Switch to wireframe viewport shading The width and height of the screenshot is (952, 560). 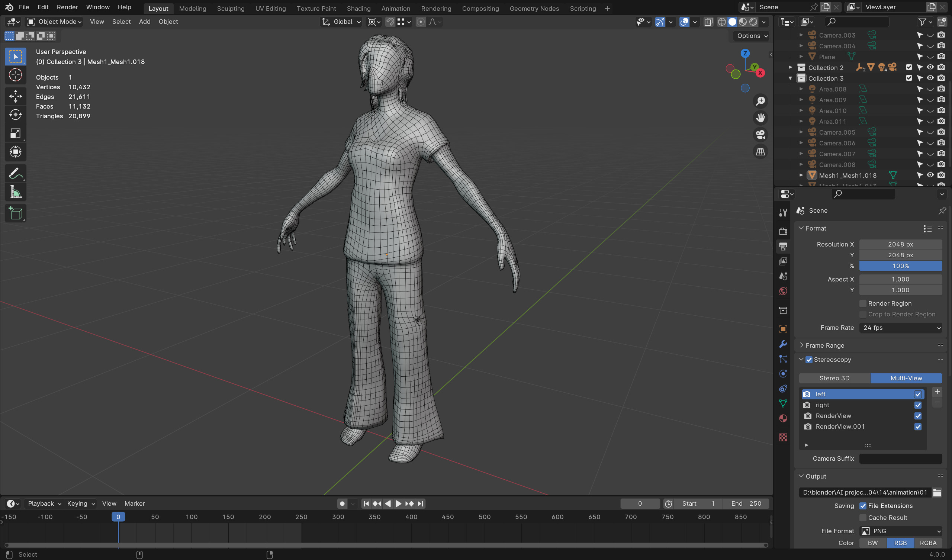[721, 22]
